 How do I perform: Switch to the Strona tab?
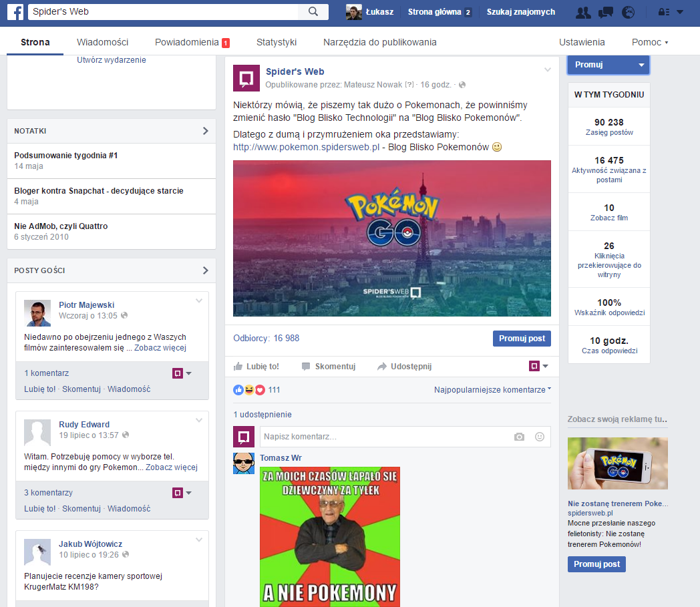(35, 42)
